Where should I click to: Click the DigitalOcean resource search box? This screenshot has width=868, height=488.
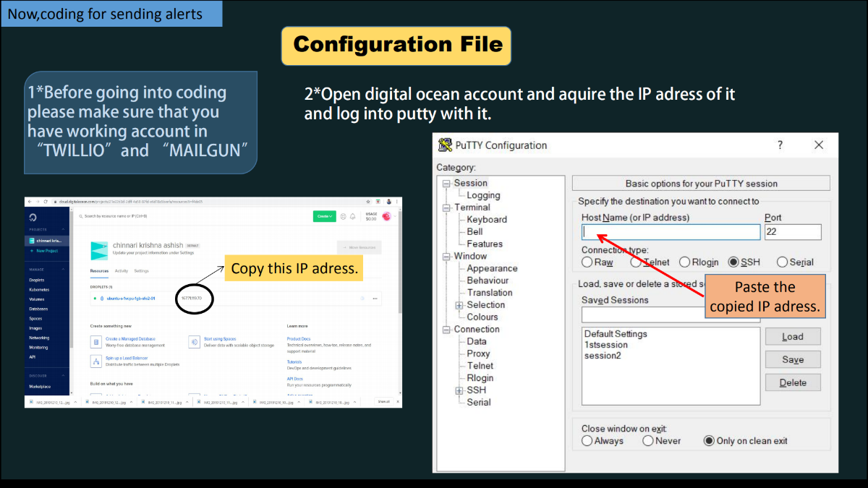116,216
